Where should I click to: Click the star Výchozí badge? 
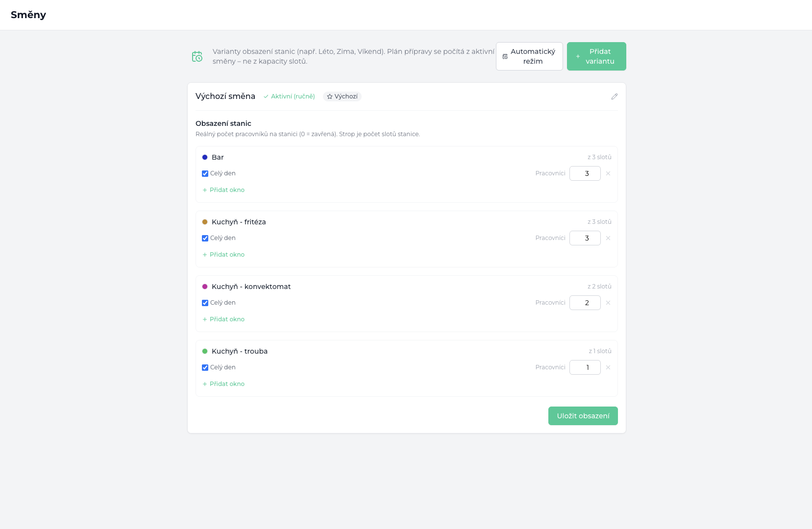pyautogui.click(x=342, y=96)
